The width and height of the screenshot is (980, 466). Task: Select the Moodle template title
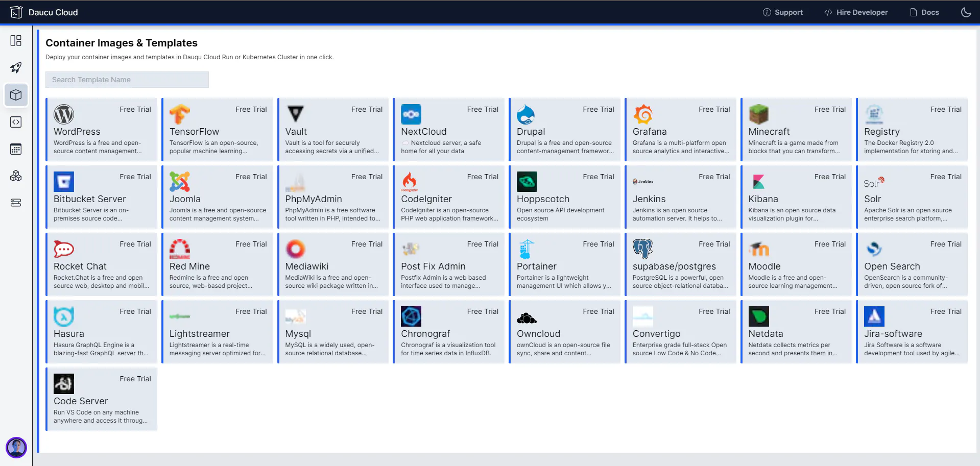coord(764,266)
